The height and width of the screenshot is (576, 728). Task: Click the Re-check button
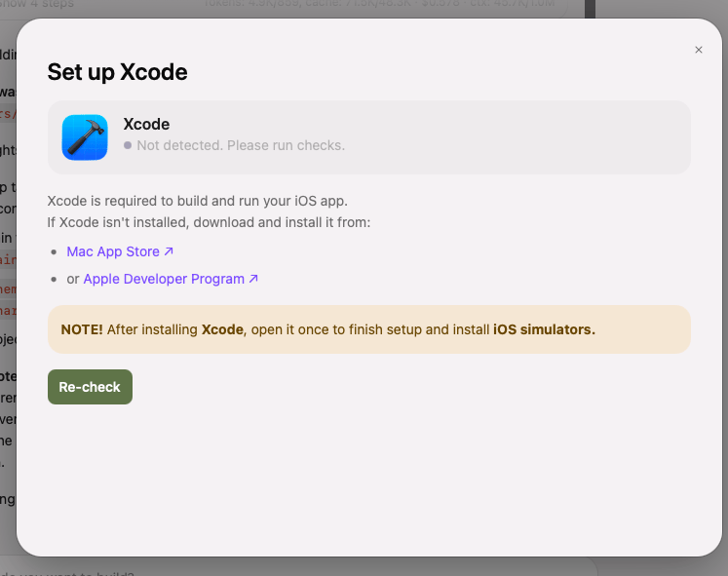pyautogui.click(x=90, y=387)
